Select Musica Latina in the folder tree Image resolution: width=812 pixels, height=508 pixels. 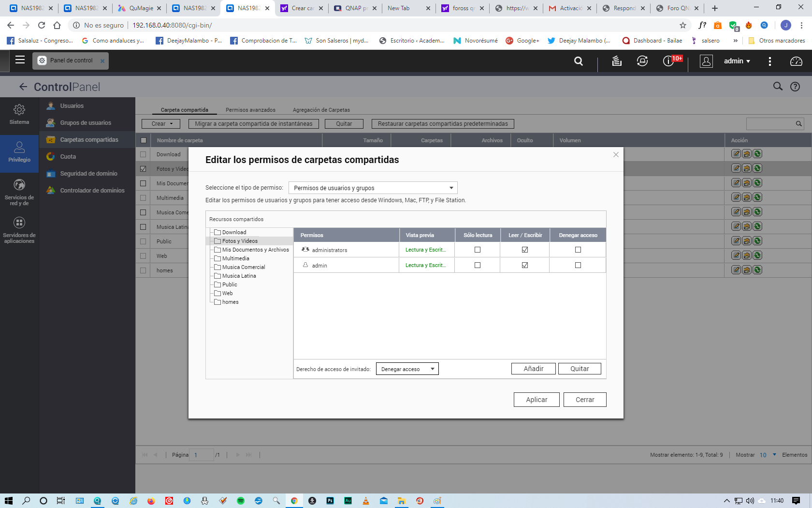(239, 276)
